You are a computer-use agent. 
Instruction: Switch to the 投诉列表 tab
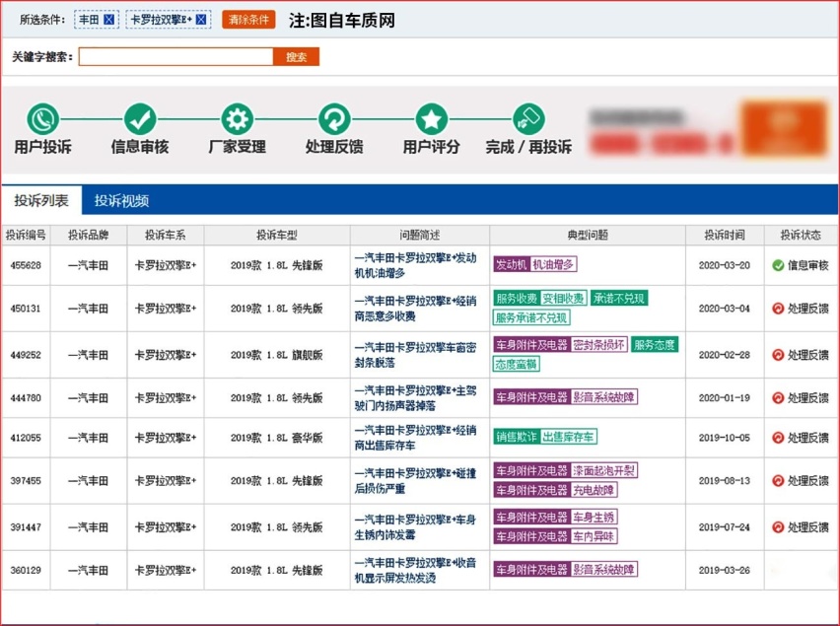(x=41, y=200)
